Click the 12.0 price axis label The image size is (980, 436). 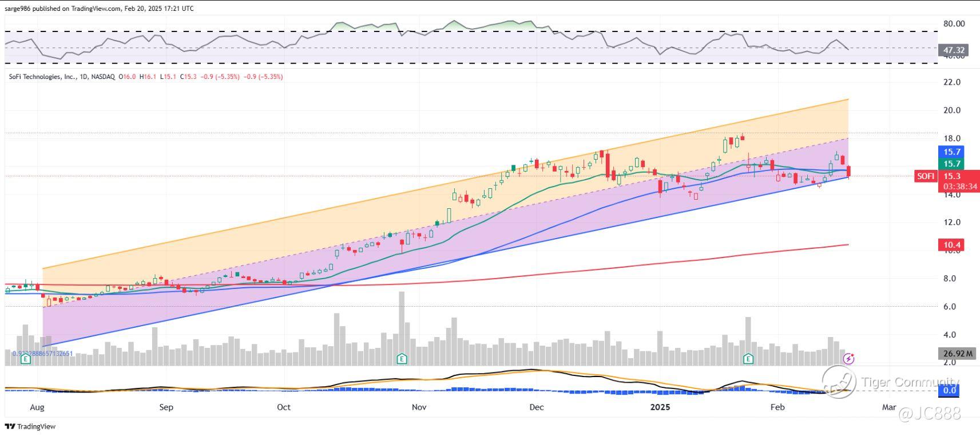[951, 223]
